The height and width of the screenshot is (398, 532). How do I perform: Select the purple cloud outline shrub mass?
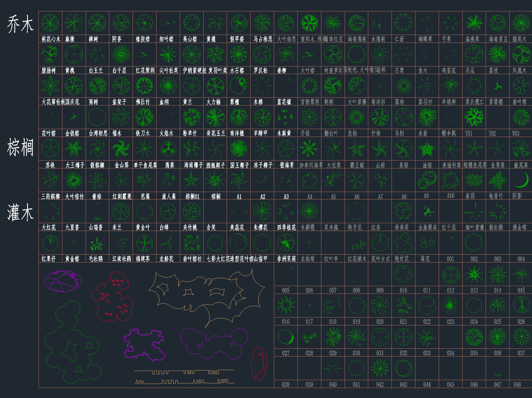[x=214, y=344]
